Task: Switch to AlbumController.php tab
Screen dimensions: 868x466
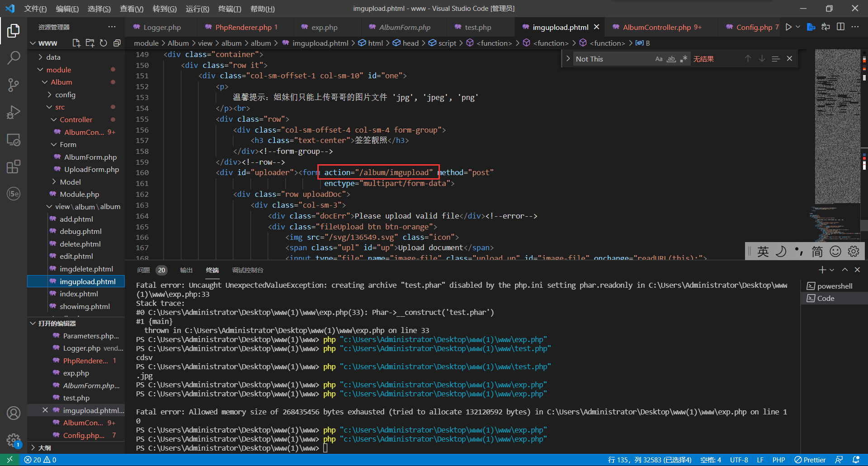Action: click(662, 27)
